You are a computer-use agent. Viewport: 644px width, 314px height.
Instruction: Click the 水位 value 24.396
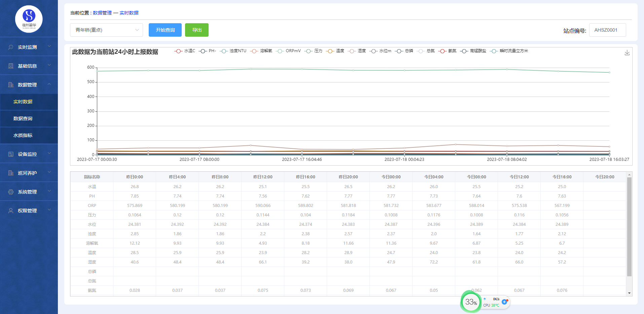[x=434, y=224]
